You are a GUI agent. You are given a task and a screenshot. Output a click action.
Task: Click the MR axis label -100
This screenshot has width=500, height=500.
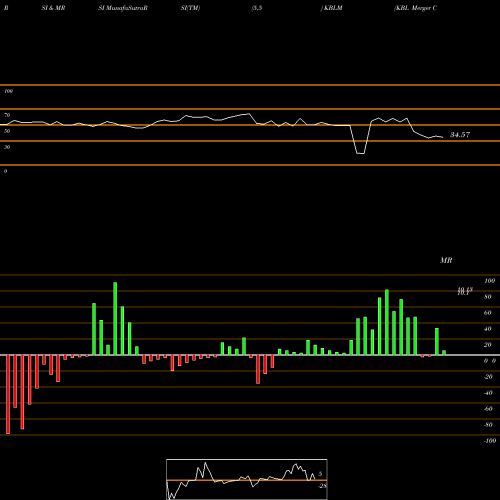click(x=490, y=441)
